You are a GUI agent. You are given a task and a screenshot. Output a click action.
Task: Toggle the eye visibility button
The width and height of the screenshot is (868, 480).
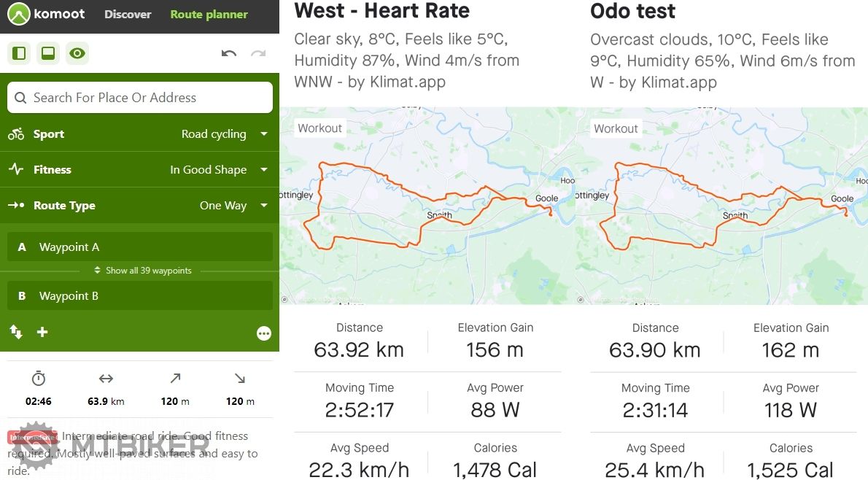pos(77,53)
